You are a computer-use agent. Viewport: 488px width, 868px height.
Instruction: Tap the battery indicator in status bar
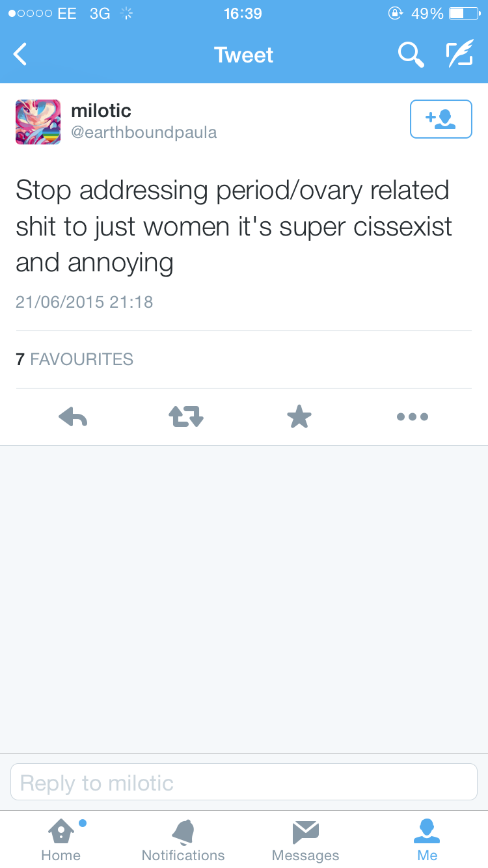tap(464, 13)
